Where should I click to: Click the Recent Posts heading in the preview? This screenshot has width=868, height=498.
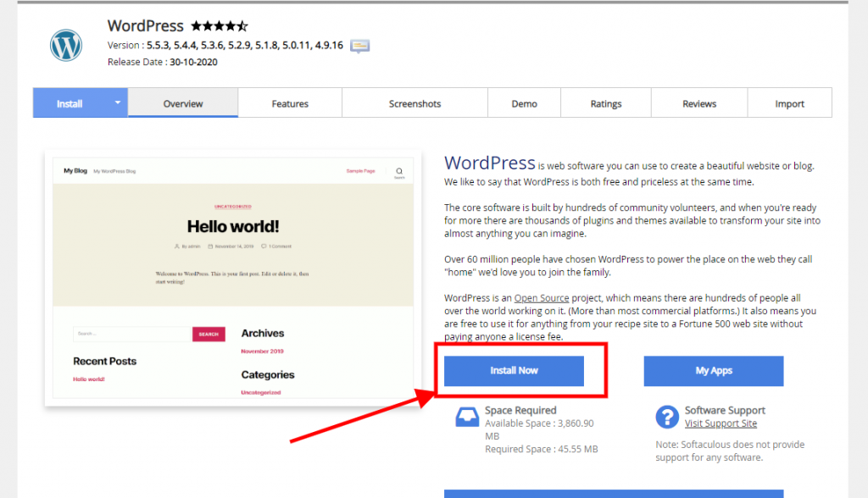click(x=104, y=362)
